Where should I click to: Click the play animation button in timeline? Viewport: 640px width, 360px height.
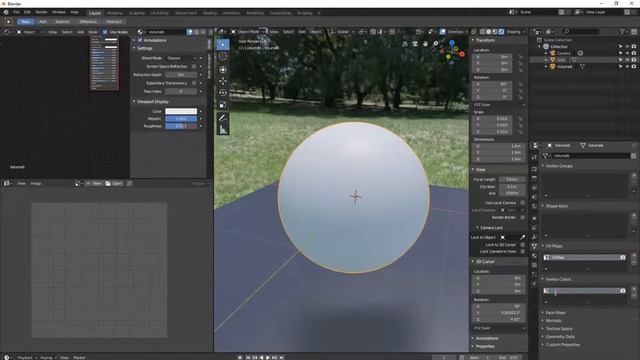(268, 357)
